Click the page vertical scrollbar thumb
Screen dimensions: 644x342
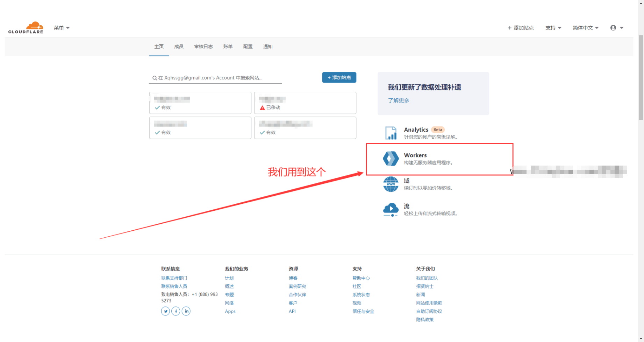click(641, 77)
